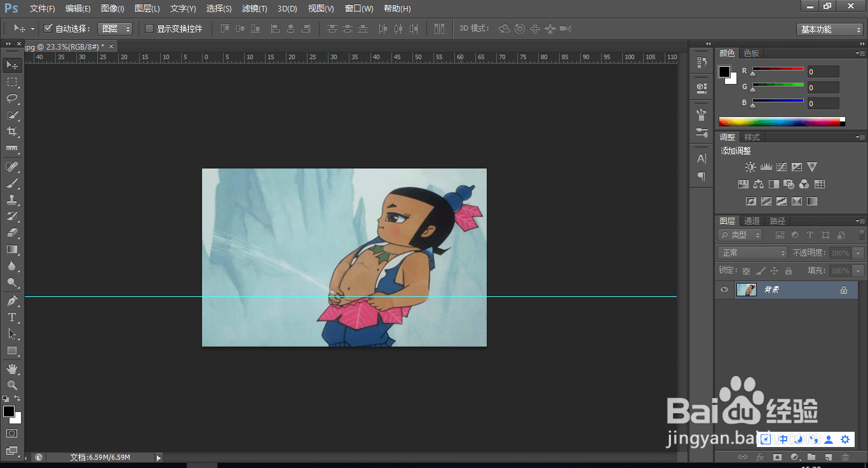Open the 填充 fill dropdown arrow

coord(858,271)
